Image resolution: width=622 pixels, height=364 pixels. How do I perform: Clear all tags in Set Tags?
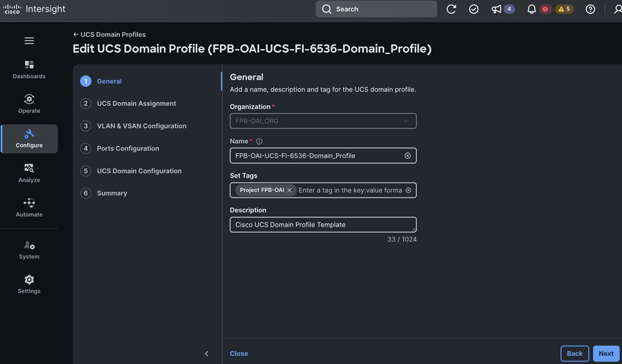pos(408,190)
